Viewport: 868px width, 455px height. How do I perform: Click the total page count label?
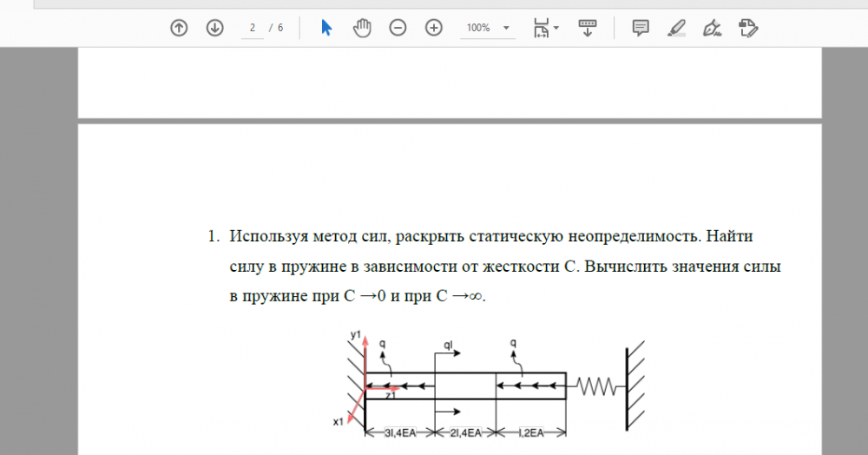tap(280, 28)
